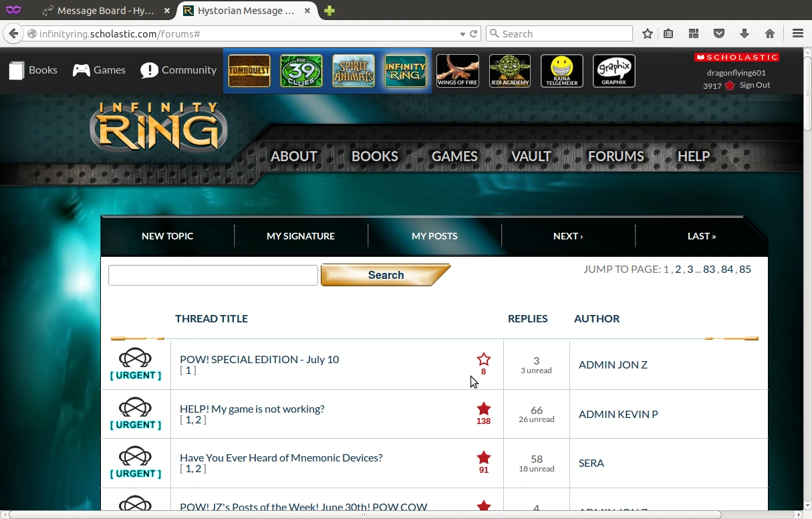The width and height of the screenshot is (812, 519).
Task: Open the Spirit Animals series icon
Action: pos(354,71)
